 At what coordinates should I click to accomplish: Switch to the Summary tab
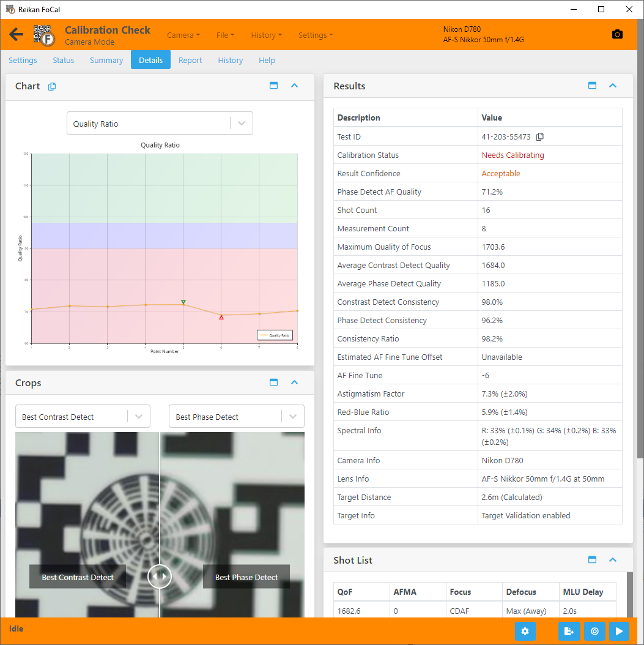coord(106,60)
